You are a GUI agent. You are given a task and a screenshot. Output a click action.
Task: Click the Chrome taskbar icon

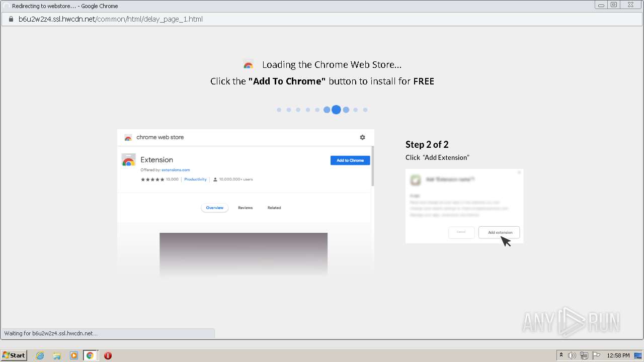pyautogui.click(x=90, y=355)
